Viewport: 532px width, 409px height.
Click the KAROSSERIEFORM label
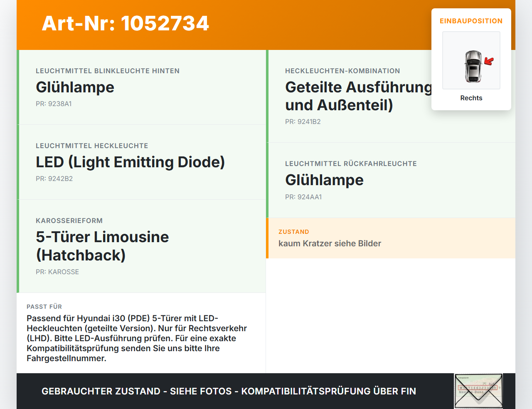[69, 221]
